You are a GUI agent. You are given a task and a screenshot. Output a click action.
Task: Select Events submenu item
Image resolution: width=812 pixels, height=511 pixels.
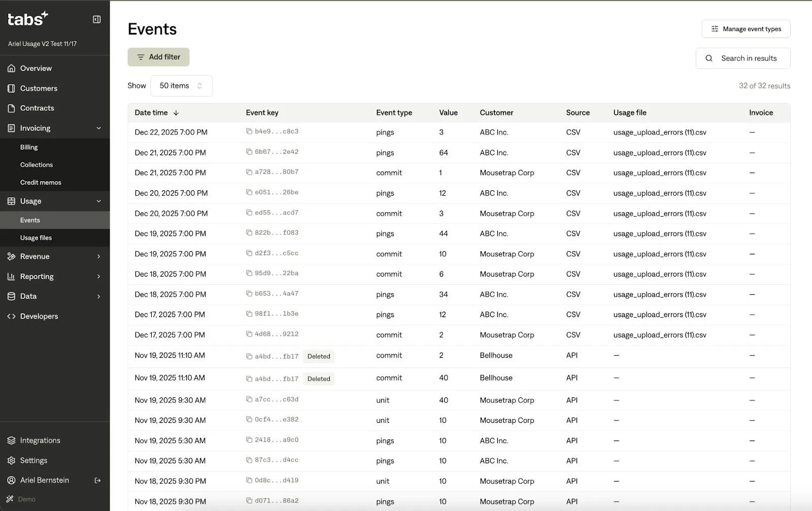coord(55,220)
